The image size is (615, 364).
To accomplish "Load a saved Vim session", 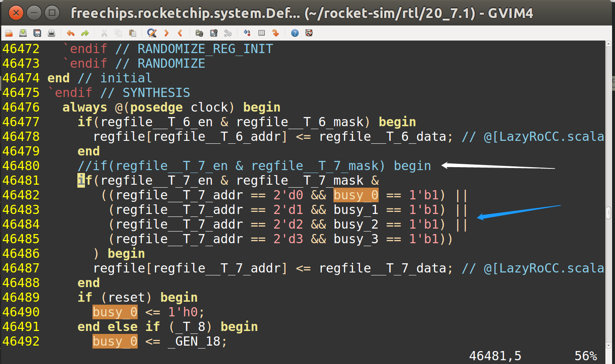I will tap(200, 33).
